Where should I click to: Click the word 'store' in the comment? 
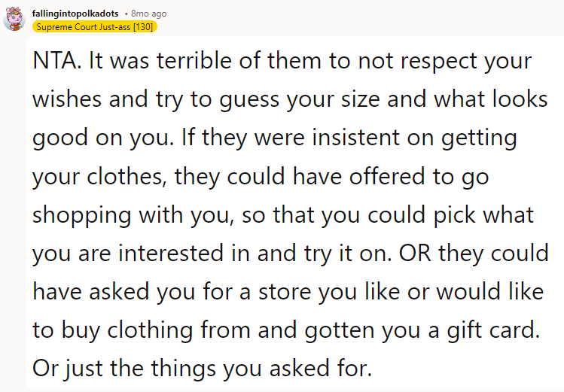pyautogui.click(x=259, y=292)
